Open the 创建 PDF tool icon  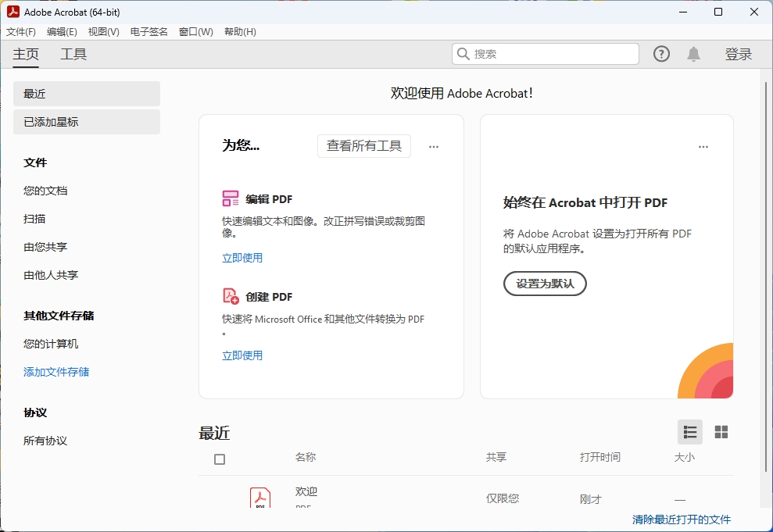[231, 297]
